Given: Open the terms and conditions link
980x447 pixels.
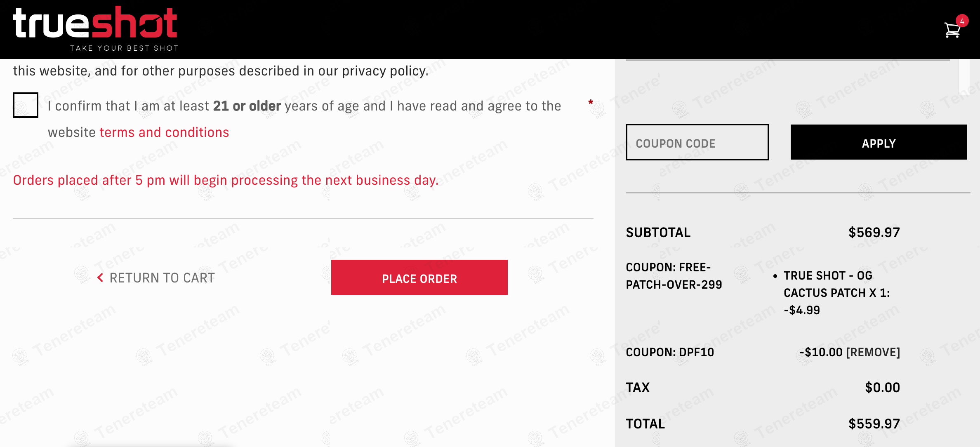Looking at the screenshot, I should click(x=164, y=132).
